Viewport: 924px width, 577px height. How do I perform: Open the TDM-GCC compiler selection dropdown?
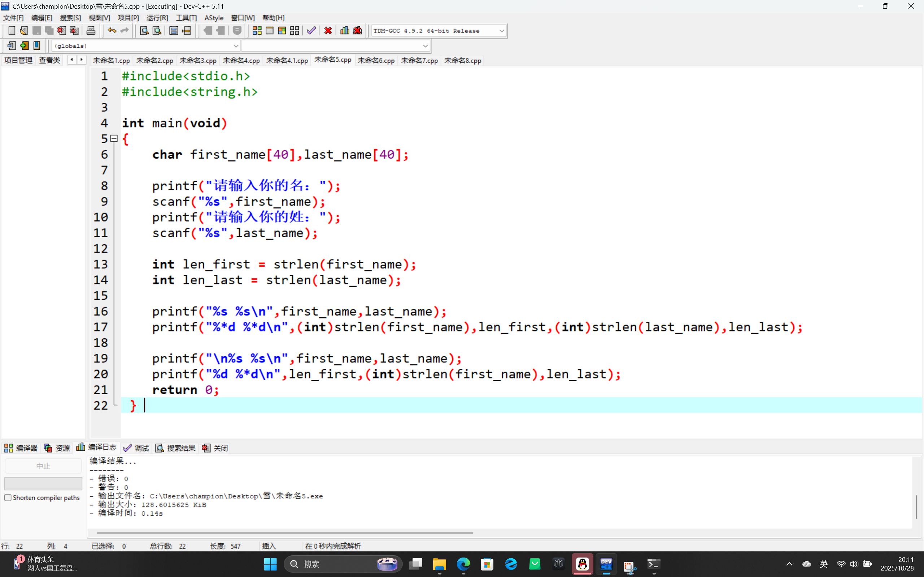tap(502, 31)
